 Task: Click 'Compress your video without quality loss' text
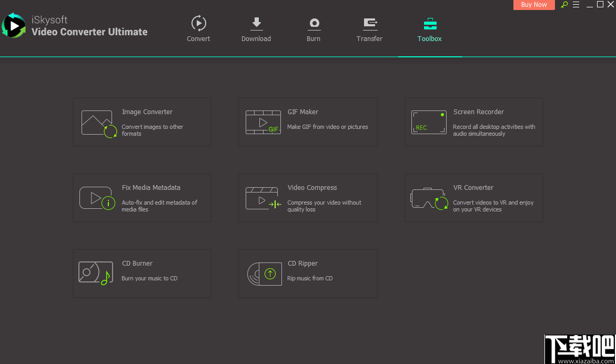324,206
